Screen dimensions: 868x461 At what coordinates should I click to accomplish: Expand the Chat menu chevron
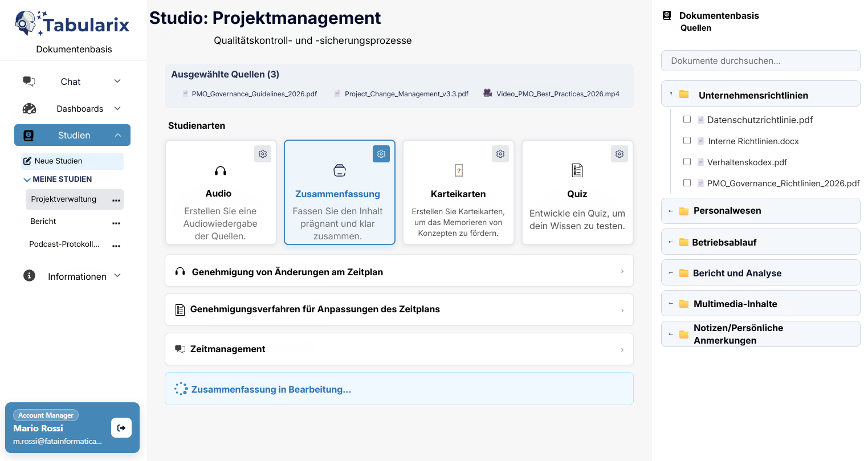point(117,81)
